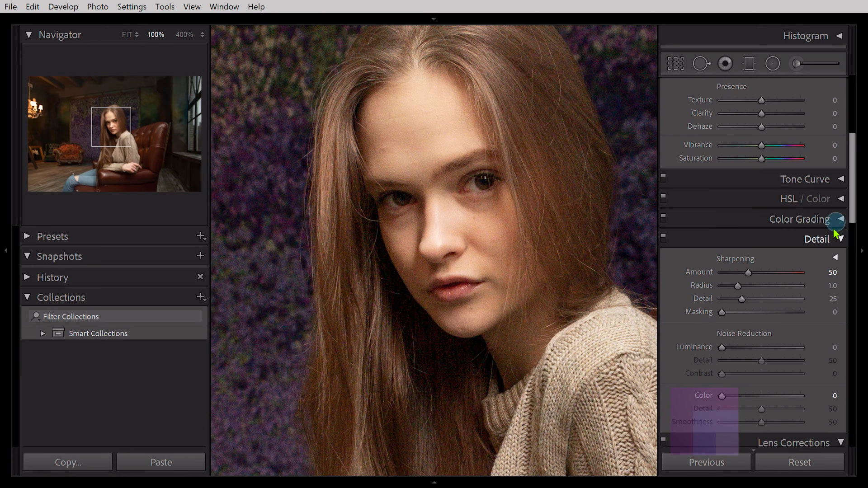Toggle the Detail panel switch

663,236
